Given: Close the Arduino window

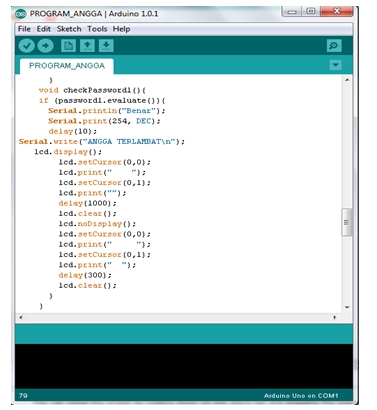Looking at the screenshot, I should 337,12.
